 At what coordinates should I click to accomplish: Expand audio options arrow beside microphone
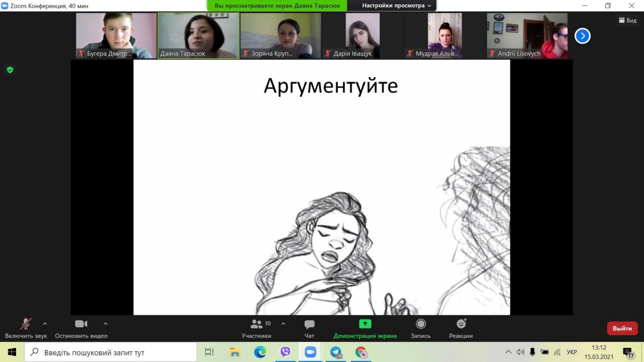pyautogui.click(x=45, y=324)
